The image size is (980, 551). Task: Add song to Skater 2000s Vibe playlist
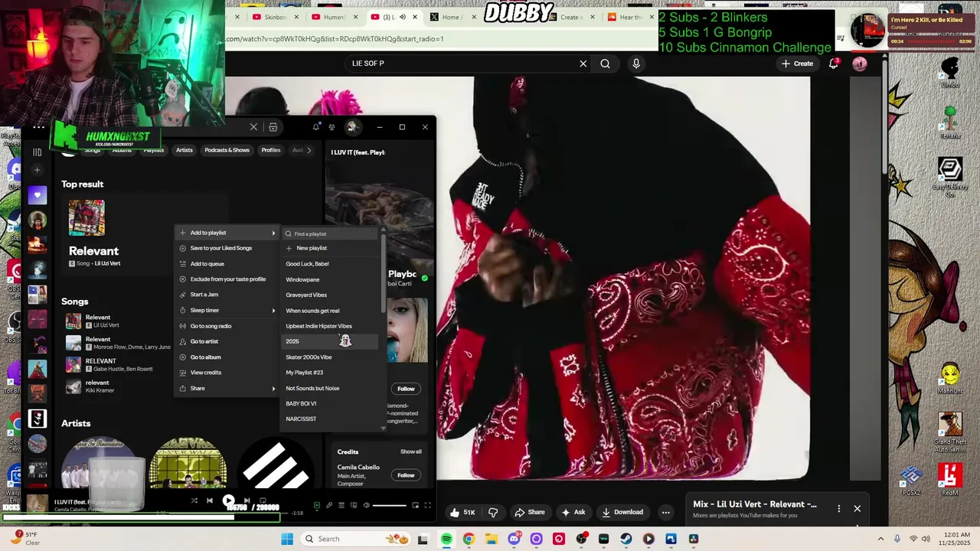pos(330,357)
